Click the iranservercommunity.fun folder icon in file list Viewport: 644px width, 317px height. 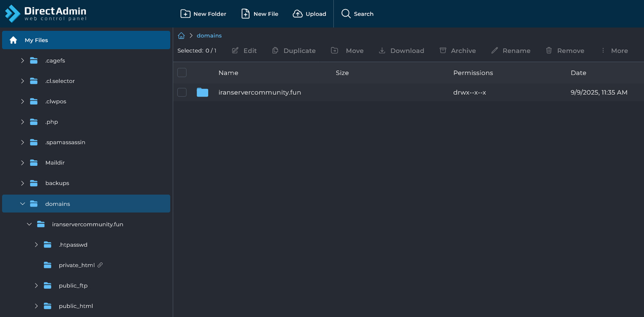202,93
